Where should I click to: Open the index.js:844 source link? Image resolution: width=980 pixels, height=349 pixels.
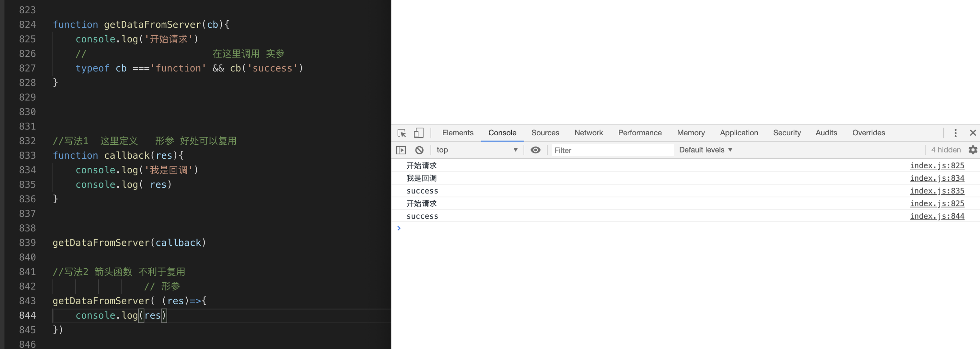pyautogui.click(x=937, y=216)
